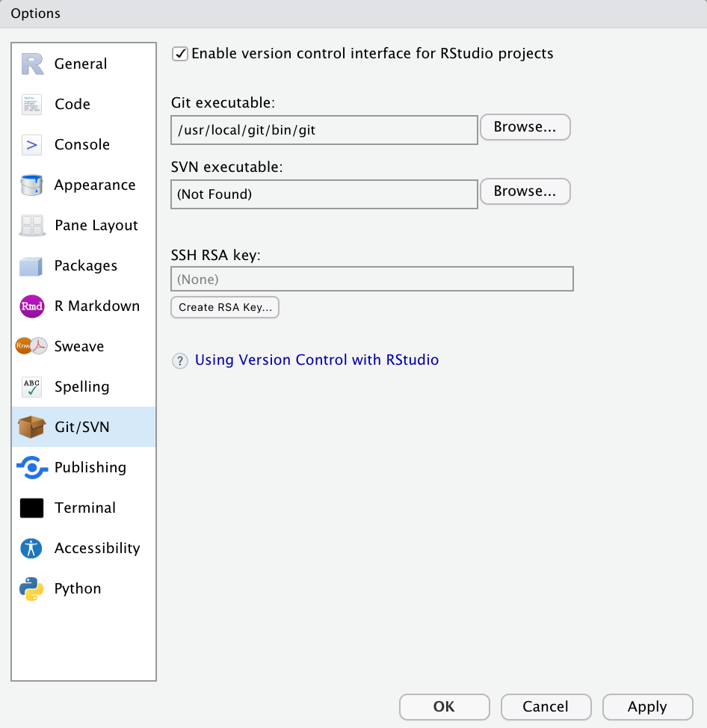Click the help question mark icon
The width and height of the screenshot is (707, 728).
pos(180,361)
